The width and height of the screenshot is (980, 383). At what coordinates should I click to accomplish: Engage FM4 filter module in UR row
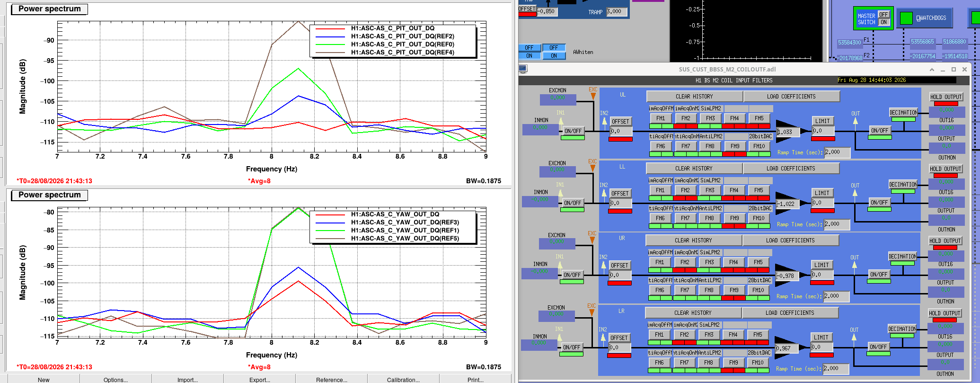[x=733, y=262]
